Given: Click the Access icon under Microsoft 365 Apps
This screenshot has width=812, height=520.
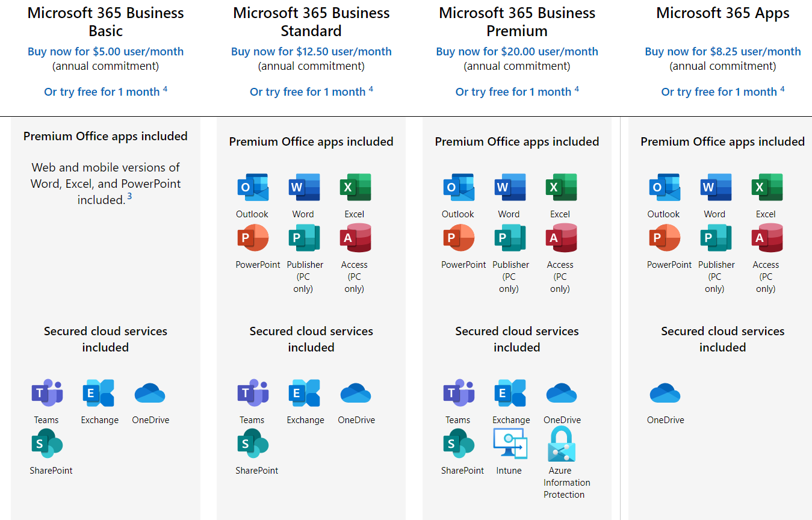Looking at the screenshot, I should coord(767,238).
